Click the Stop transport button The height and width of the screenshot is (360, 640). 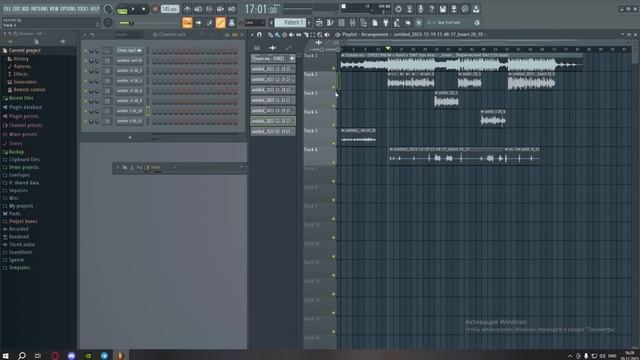[143, 9]
